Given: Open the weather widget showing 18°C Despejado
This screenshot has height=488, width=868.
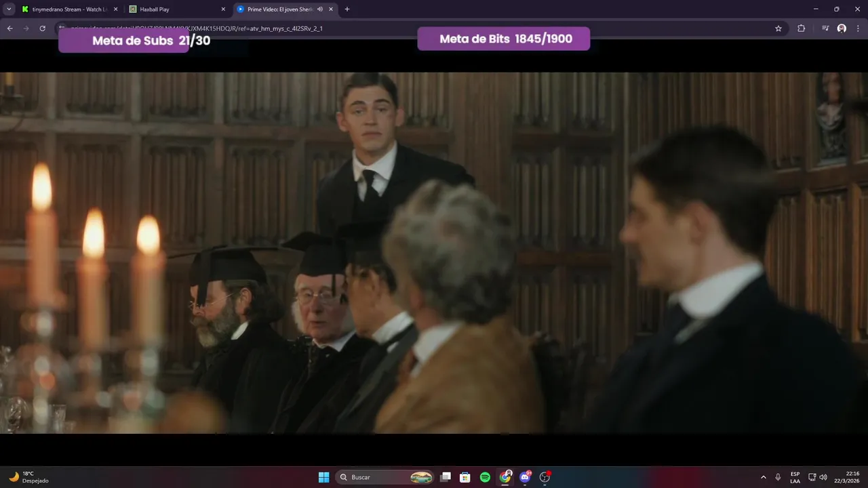Looking at the screenshot, I should [28, 477].
